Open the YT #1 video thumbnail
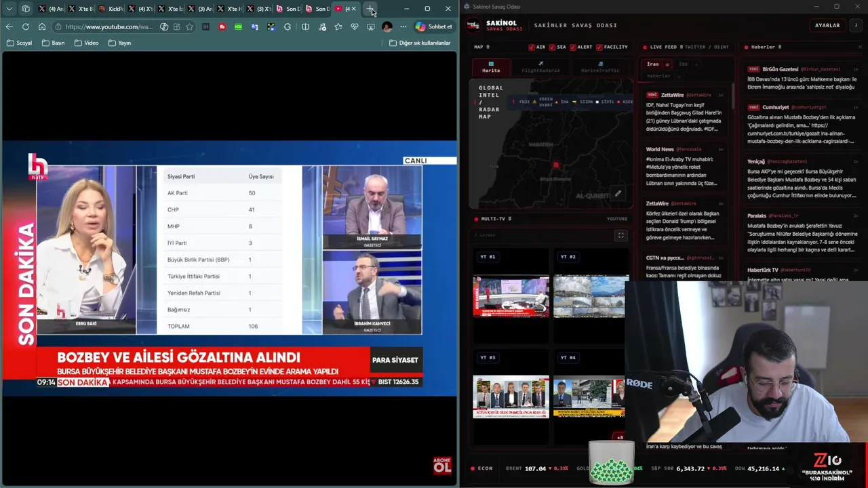Image resolution: width=868 pixels, height=488 pixels. (511, 296)
